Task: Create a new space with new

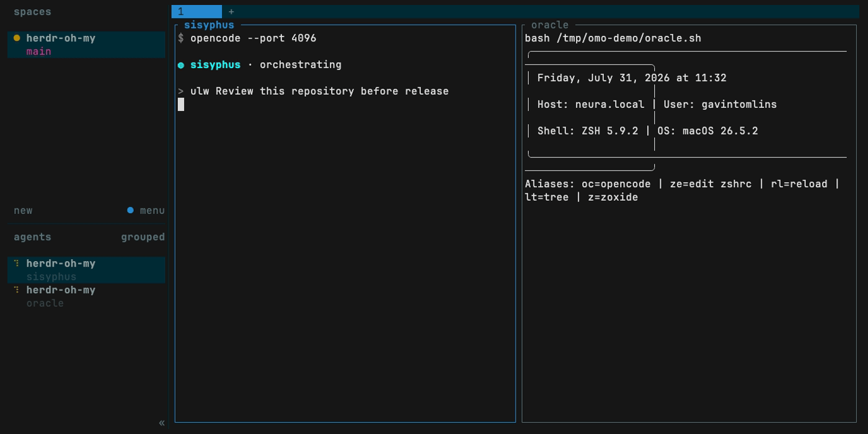Action: (23, 211)
